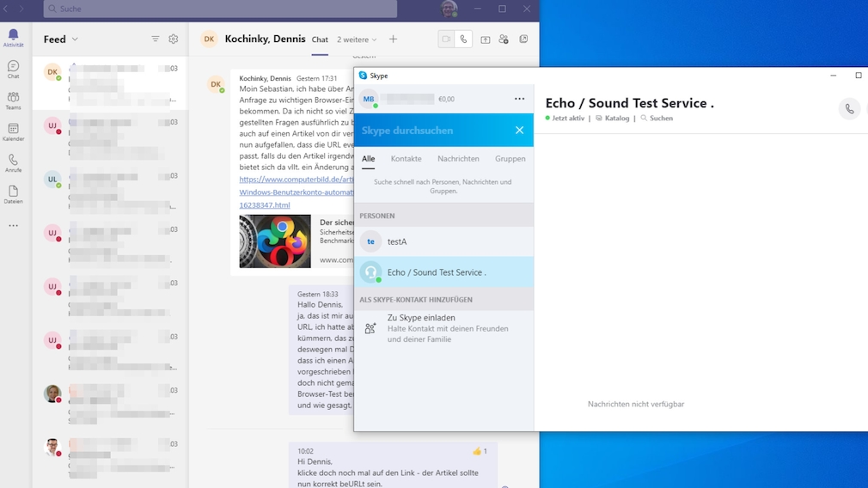Open Skype MB profile avatar
Image resolution: width=868 pixels, height=488 pixels.
point(369,99)
